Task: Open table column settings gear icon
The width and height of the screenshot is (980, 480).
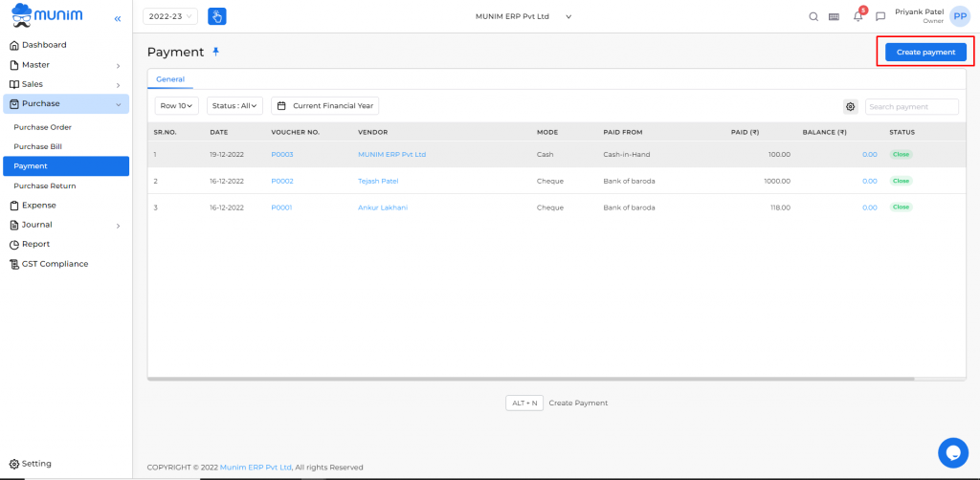Action: pyautogui.click(x=850, y=106)
